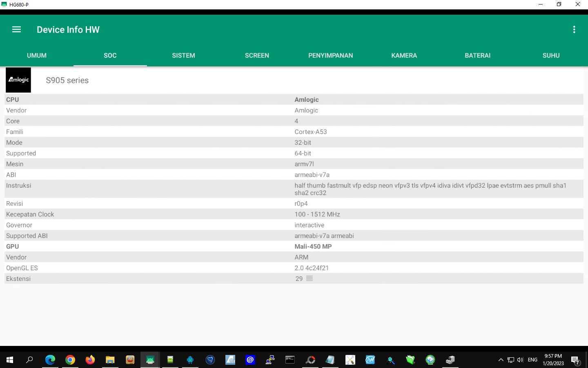Screen dimensions: 588x368
Task: Select the 64-bit Supported value
Action: pos(303,153)
